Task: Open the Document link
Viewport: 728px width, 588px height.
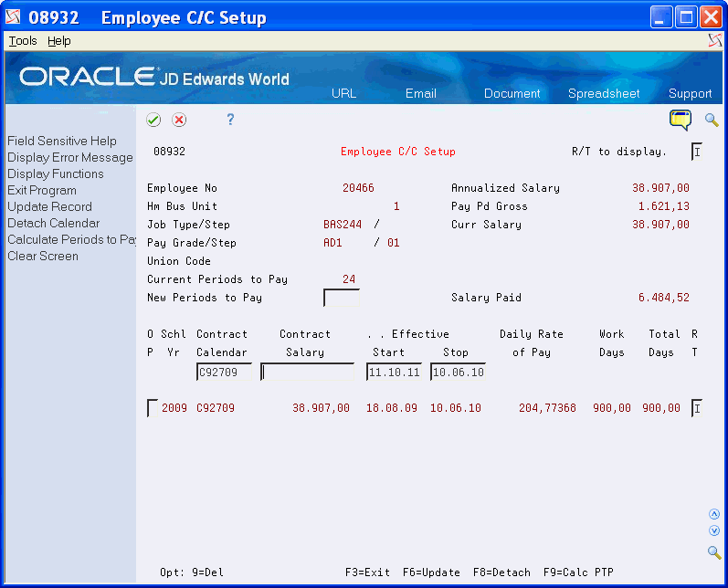Action: coord(512,93)
